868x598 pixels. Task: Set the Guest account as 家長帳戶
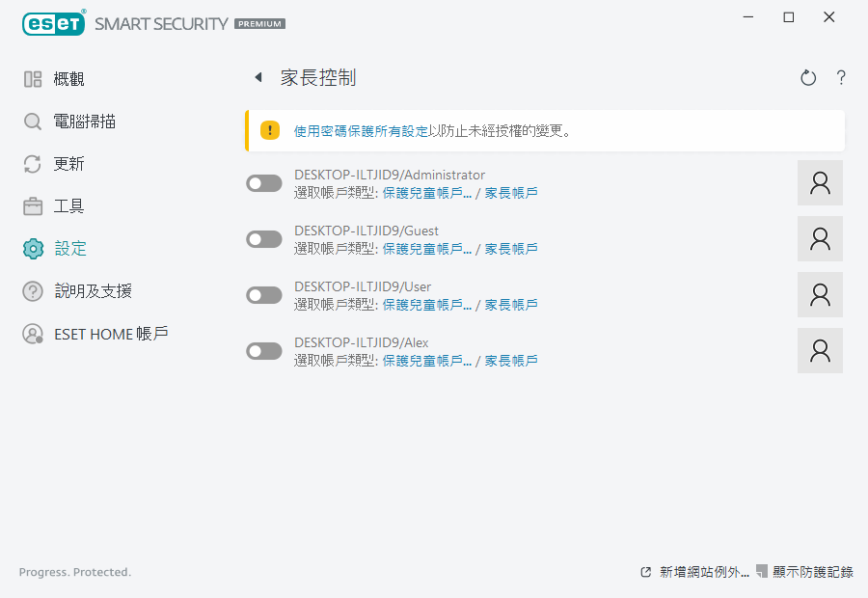(511, 249)
